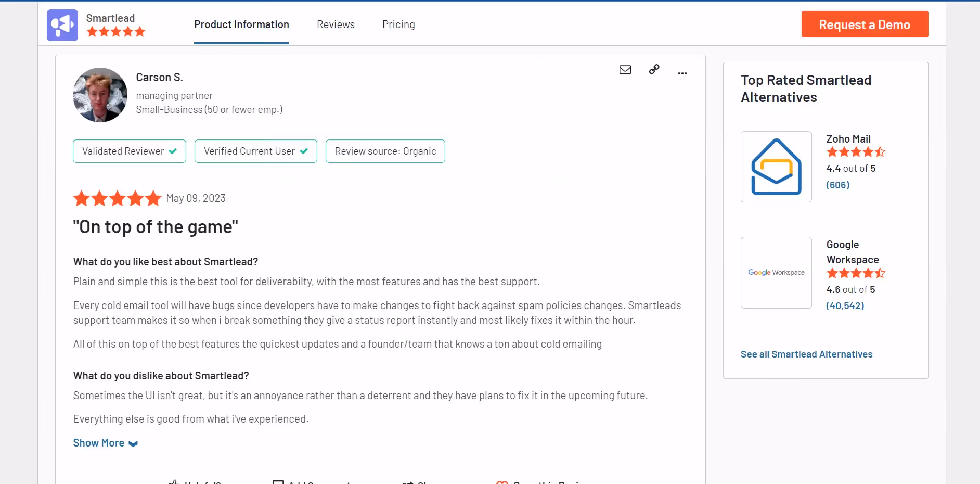Click Google Workspace's star rating
This screenshot has height=484, width=980.
click(856, 273)
